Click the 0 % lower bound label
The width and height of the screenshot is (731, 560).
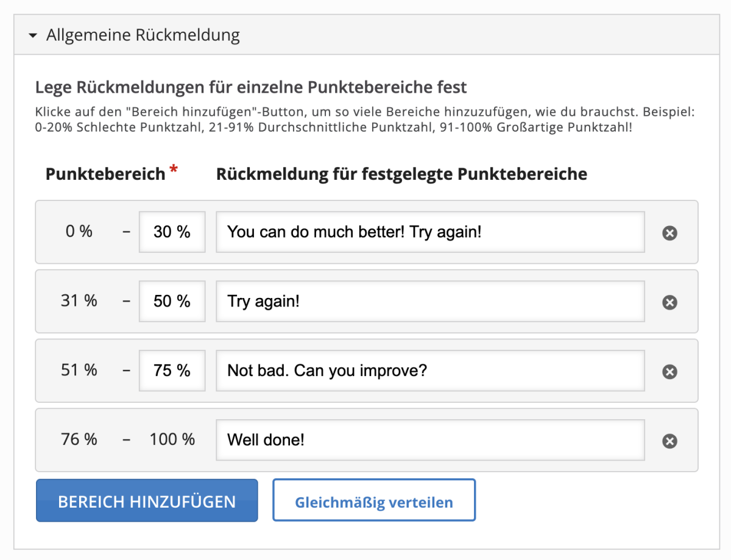(x=79, y=232)
